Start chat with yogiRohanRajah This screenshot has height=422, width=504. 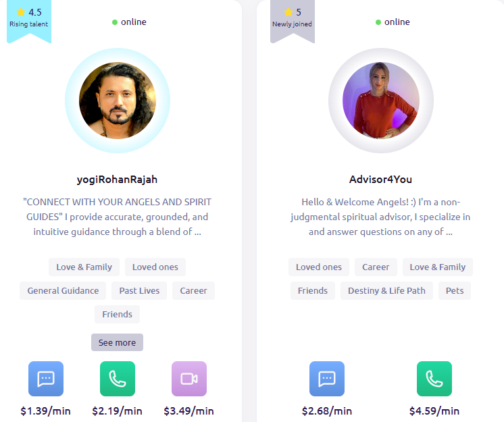click(x=46, y=379)
